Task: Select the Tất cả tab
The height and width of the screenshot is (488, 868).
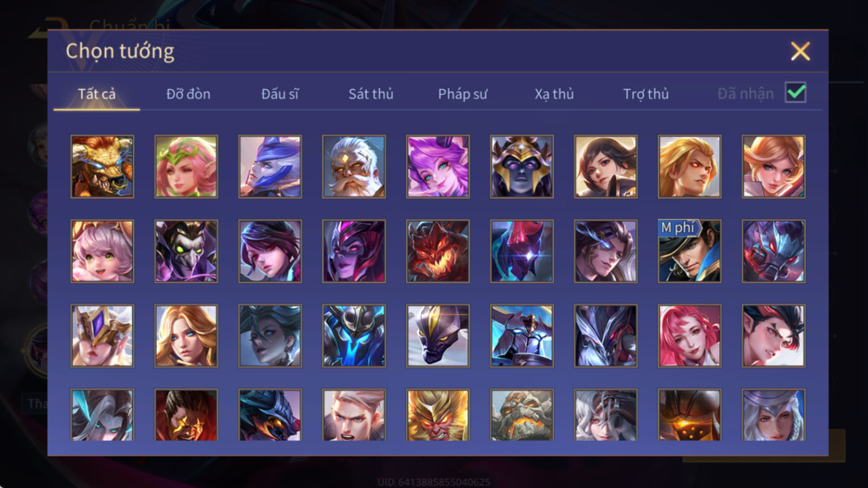Action: [97, 94]
